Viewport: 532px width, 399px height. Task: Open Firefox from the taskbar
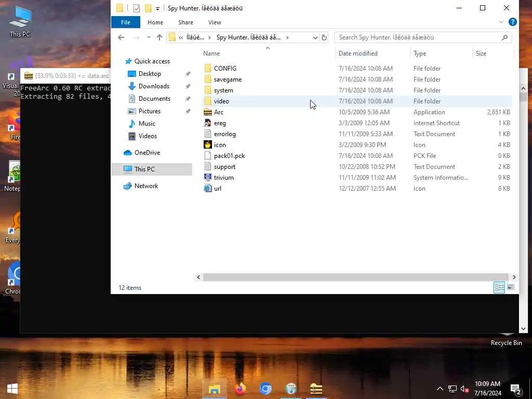point(240,389)
